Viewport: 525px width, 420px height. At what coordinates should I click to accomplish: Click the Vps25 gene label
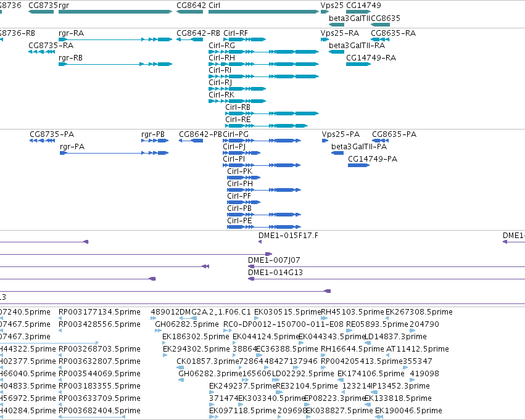click(x=332, y=6)
